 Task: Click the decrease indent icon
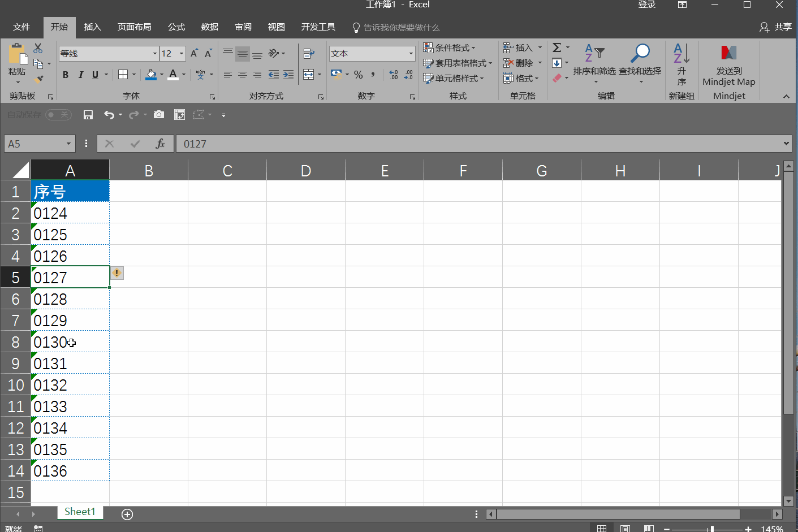(274, 75)
